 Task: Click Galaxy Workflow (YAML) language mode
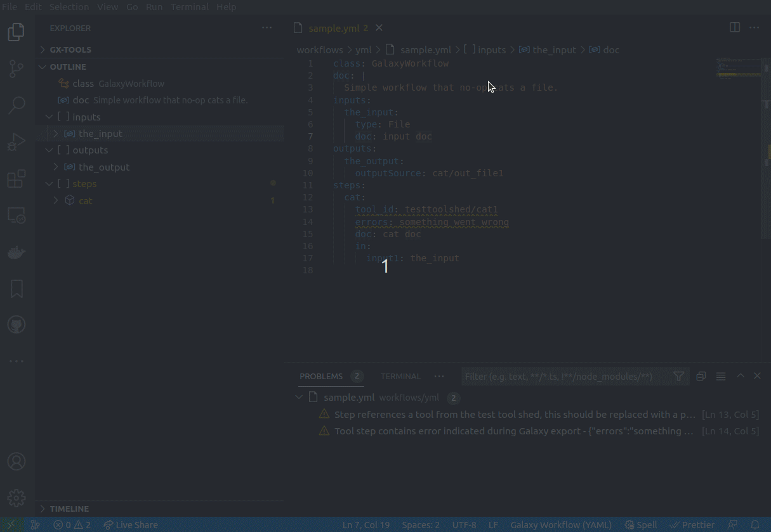561,525
